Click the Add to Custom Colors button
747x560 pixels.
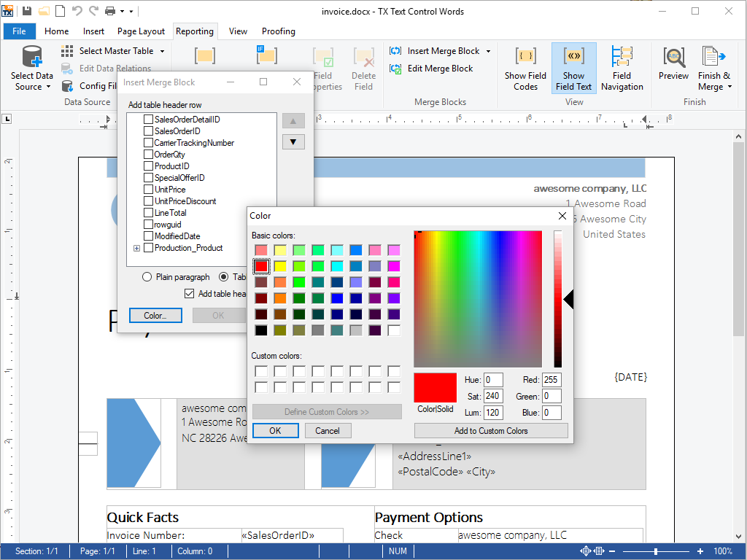pyautogui.click(x=491, y=430)
